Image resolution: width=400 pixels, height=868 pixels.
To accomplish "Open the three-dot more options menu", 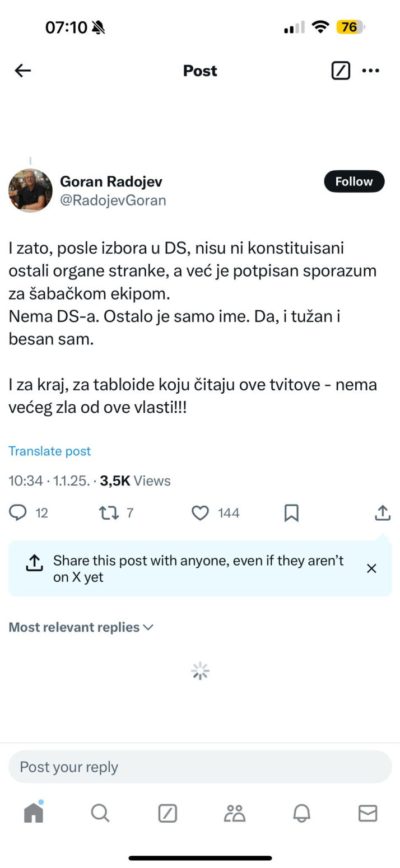I will pos(371,71).
